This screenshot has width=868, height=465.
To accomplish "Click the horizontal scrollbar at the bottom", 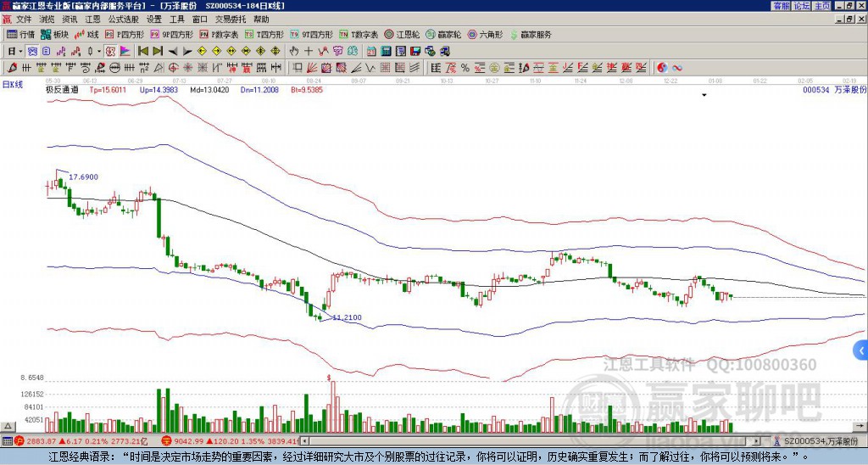I will 531,441.
